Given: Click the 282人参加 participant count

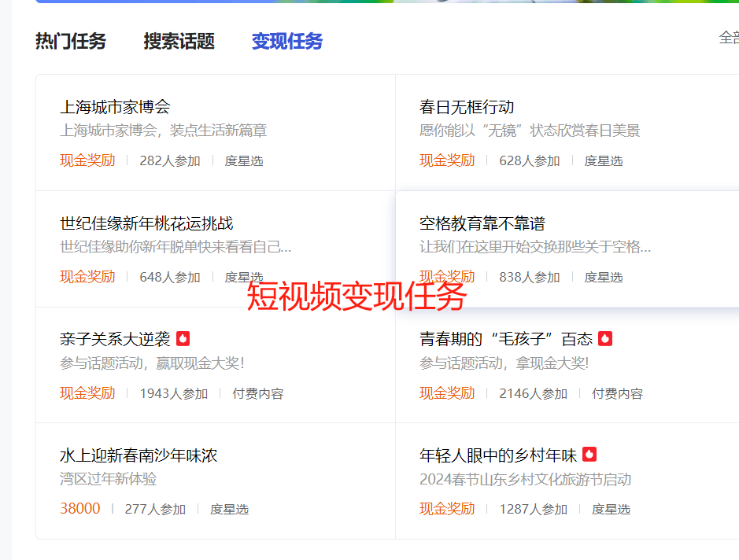Looking at the screenshot, I should [x=170, y=161].
